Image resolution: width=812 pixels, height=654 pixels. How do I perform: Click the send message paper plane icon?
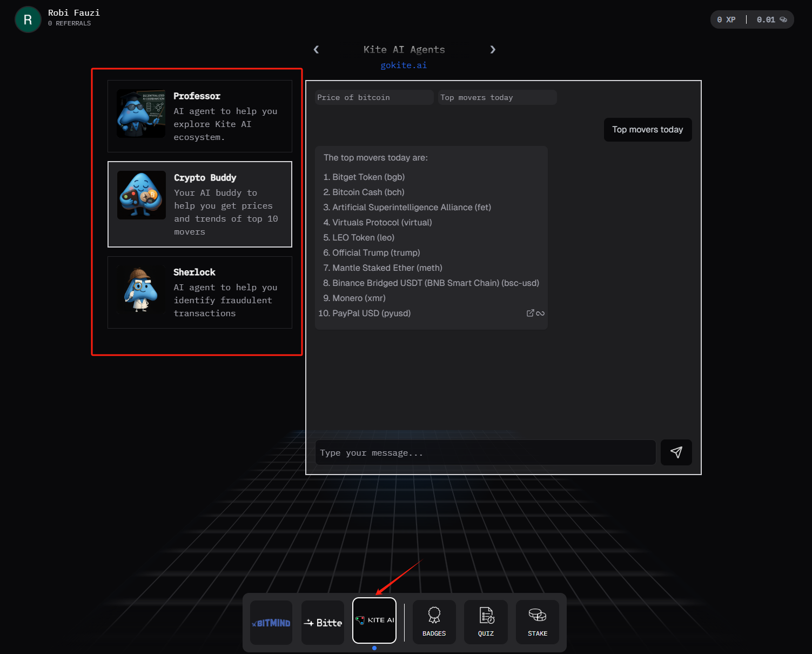coord(676,452)
